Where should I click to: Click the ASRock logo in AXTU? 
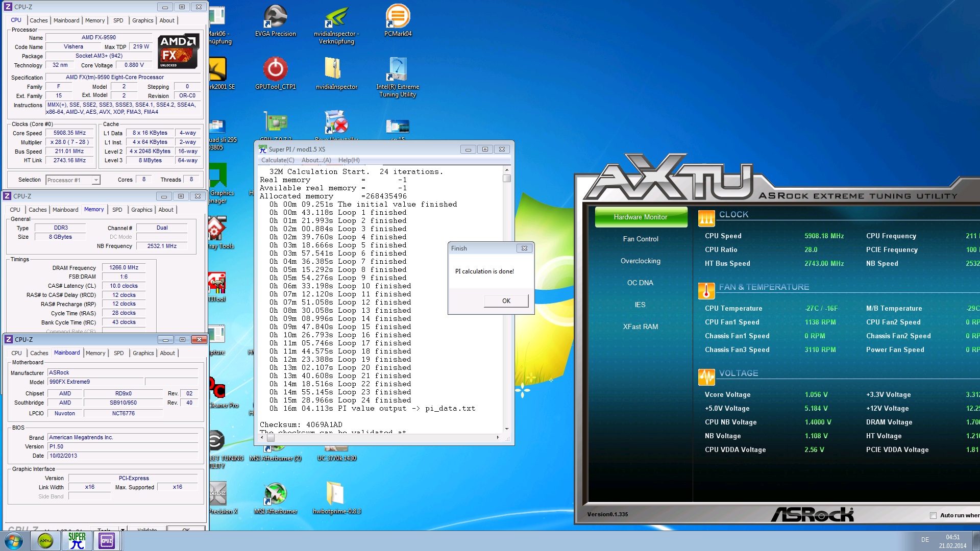812,514
